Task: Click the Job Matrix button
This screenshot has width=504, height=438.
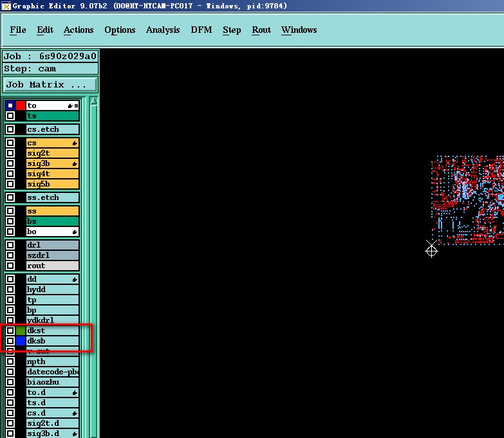Action: [x=50, y=84]
